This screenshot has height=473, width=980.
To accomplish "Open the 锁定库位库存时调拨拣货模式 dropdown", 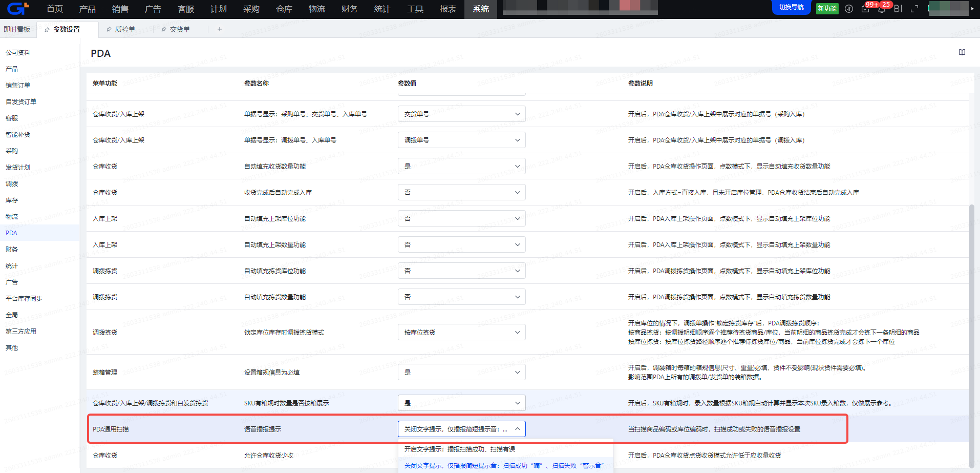I will click(x=461, y=332).
